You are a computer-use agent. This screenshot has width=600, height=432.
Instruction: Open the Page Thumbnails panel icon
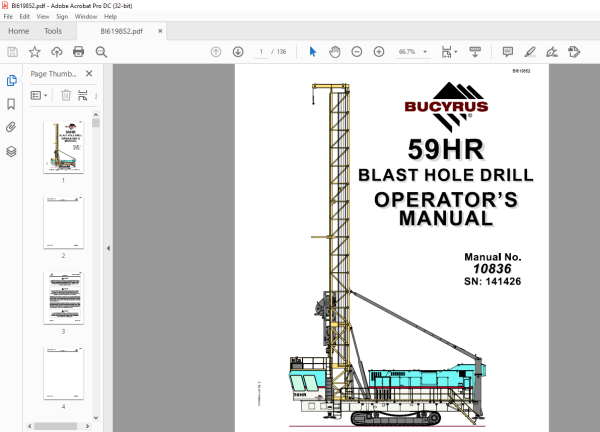(x=11, y=80)
